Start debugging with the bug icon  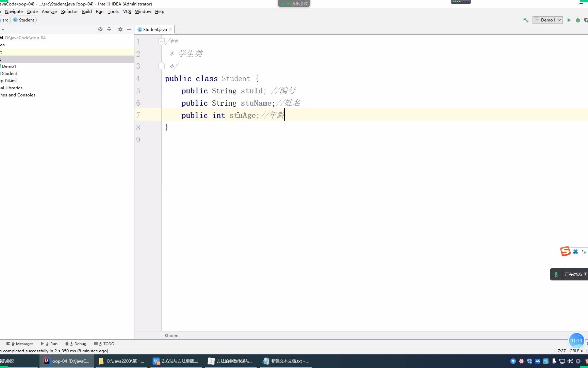(x=578, y=20)
